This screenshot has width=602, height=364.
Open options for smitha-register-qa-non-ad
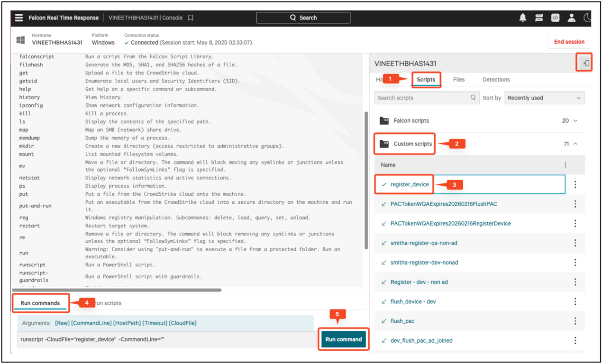(x=575, y=243)
